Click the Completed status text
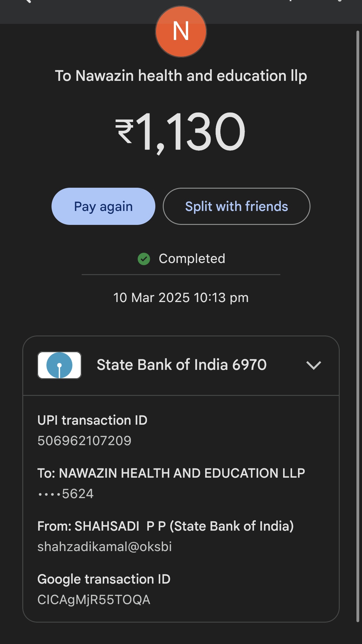The height and width of the screenshot is (644, 362). (192, 259)
